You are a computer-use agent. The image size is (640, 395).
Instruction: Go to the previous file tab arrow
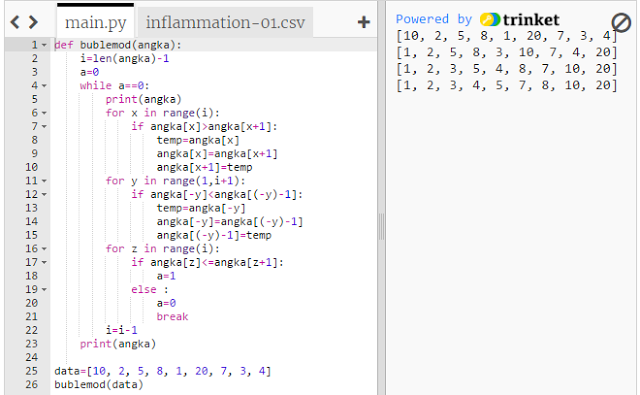tap(15, 22)
